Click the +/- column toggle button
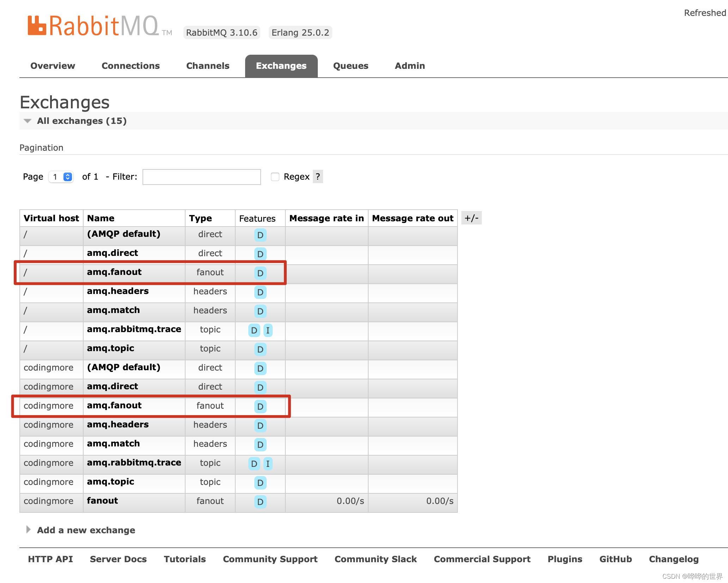 coord(471,218)
